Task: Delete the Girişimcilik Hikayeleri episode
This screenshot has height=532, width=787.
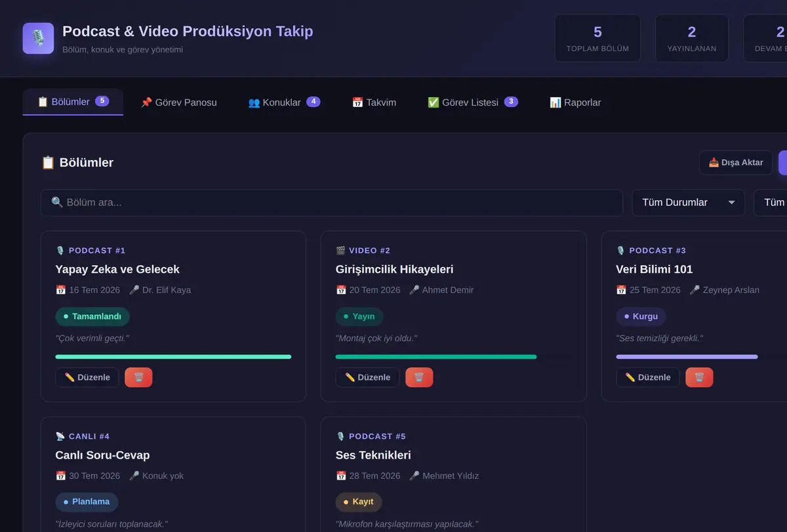Action: 419,377
